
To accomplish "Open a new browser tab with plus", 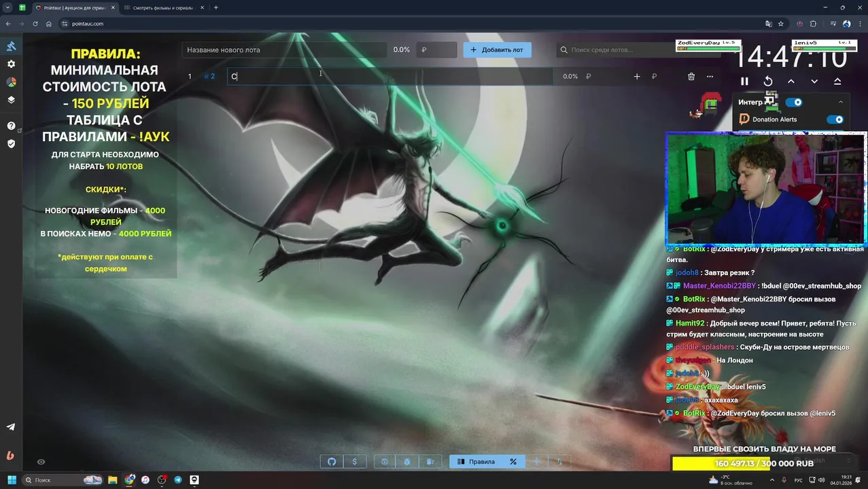I will [216, 7].
